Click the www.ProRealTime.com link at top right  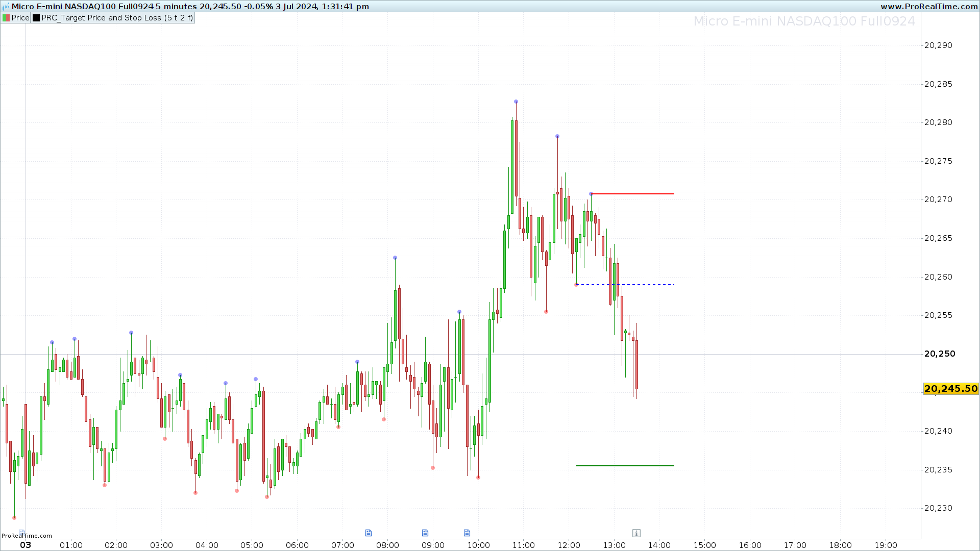coord(929,7)
